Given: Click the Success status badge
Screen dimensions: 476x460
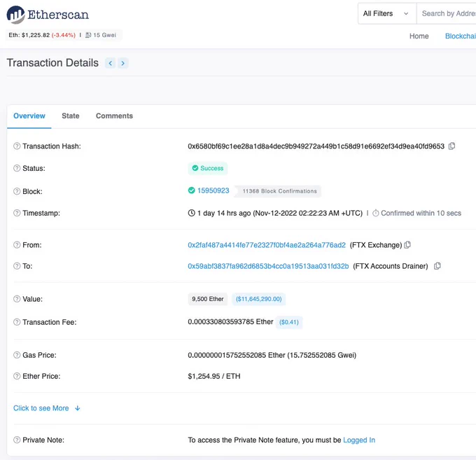Looking at the screenshot, I should point(208,168).
